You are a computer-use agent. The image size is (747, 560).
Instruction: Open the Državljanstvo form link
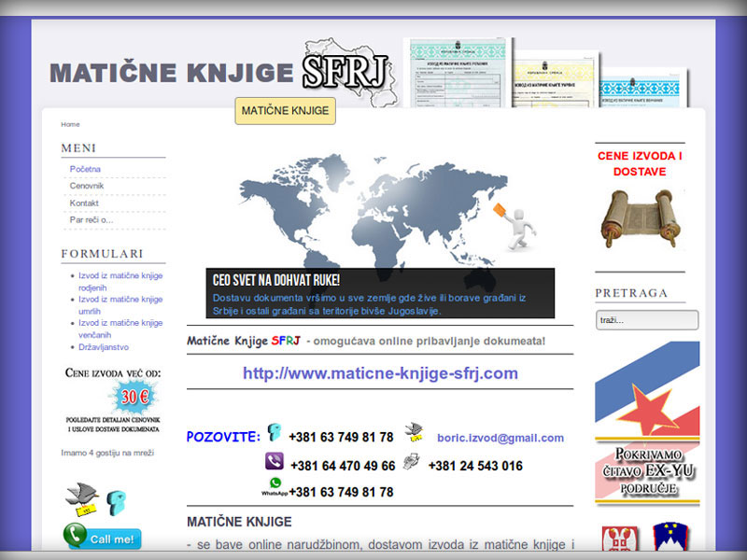[x=104, y=347]
